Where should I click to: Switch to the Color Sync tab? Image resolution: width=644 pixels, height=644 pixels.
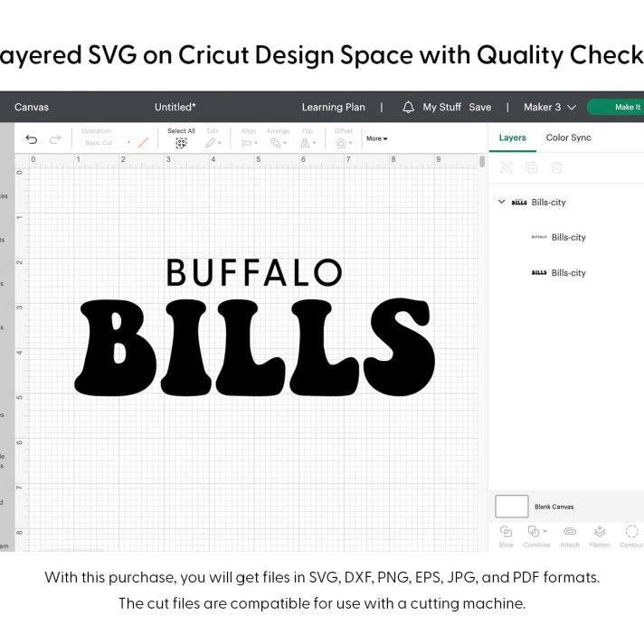click(568, 137)
